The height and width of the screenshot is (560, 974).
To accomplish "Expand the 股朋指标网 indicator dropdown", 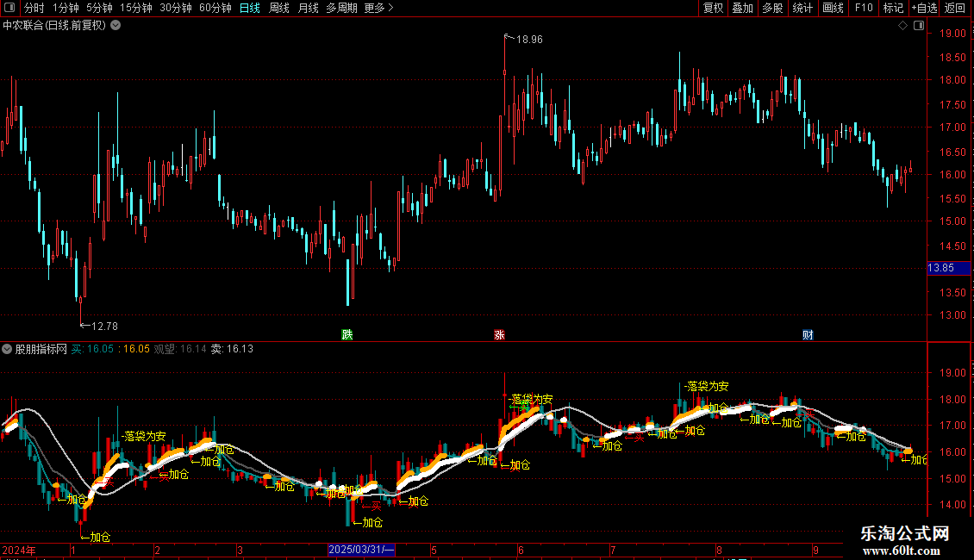I will (7, 349).
